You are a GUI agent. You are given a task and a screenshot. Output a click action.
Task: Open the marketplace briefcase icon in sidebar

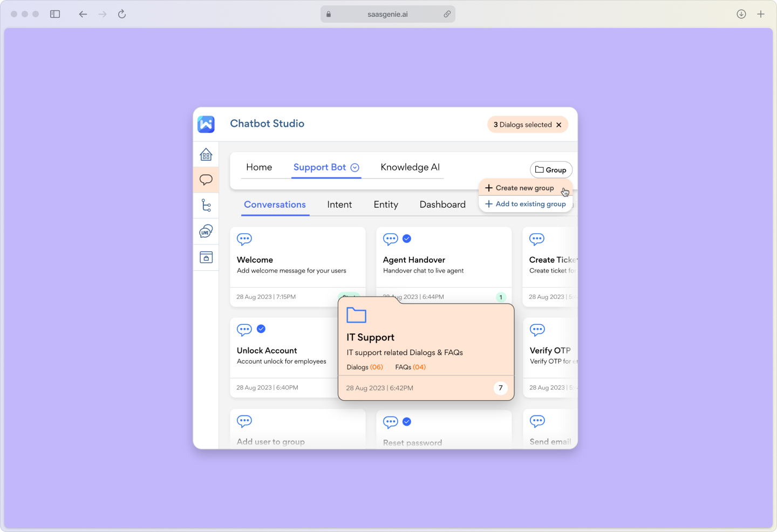click(x=206, y=257)
